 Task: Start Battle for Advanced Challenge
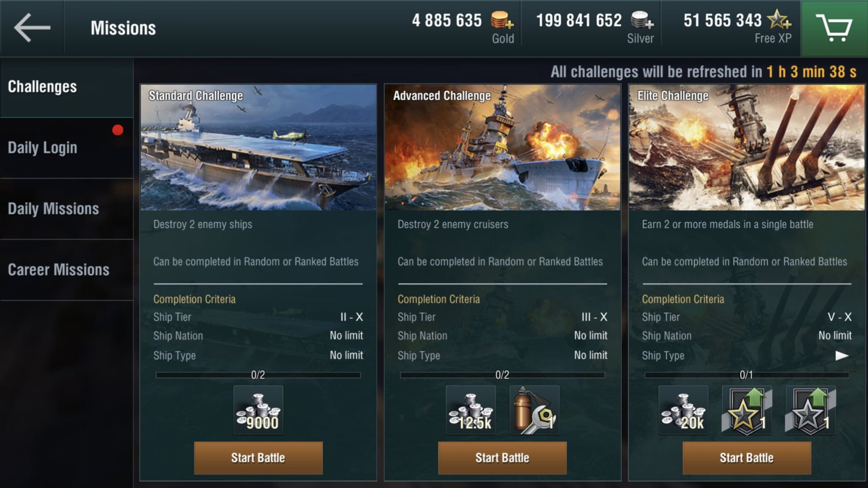(x=502, y=458)
